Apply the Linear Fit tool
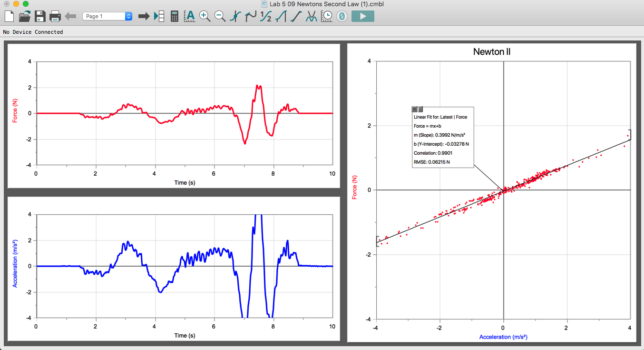 296,16
